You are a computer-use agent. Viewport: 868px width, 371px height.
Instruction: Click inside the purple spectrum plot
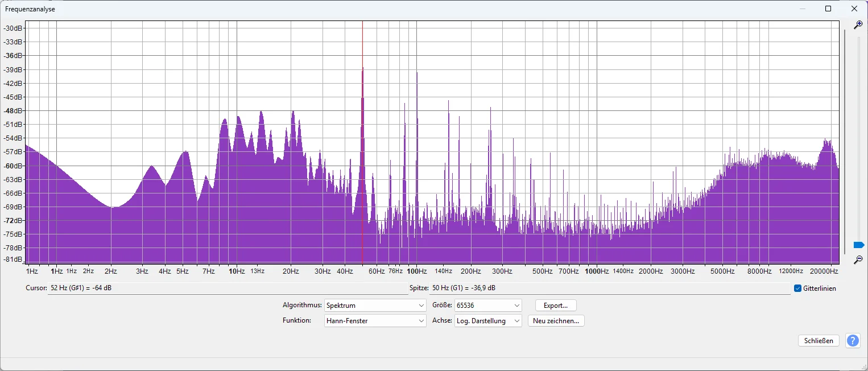(x=432, y=142)
